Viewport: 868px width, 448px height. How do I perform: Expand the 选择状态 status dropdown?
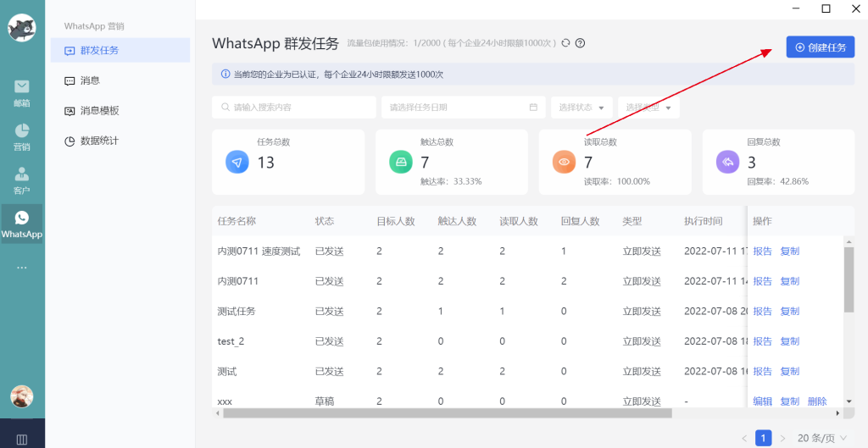(581, 108)
